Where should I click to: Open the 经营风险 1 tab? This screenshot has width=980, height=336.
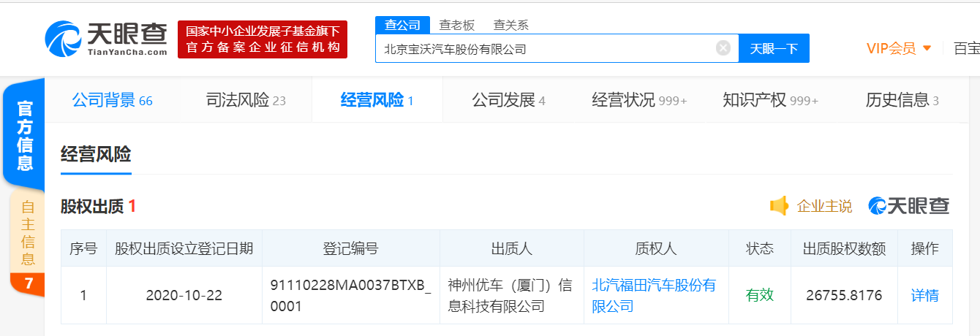click(x=377, y=100)
